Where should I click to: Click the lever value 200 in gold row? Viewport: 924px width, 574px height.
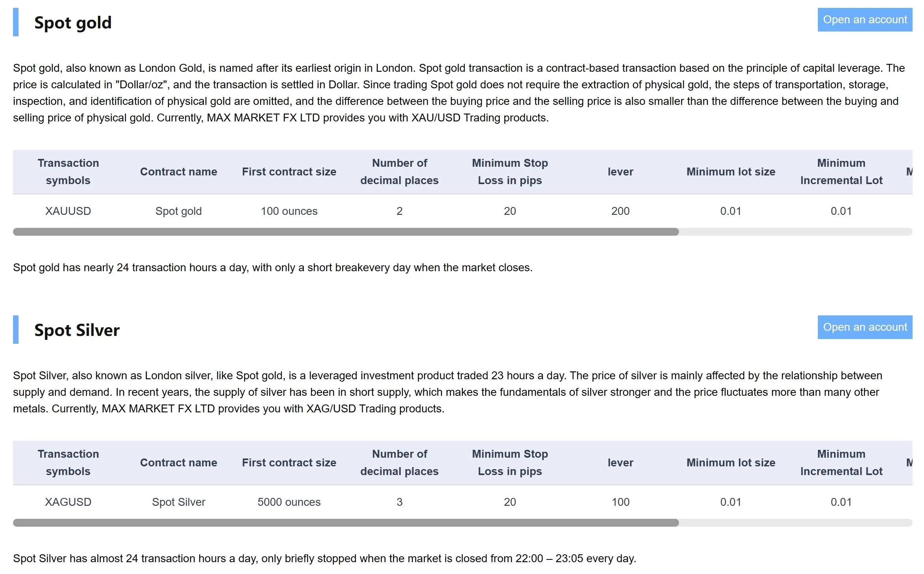621,211
